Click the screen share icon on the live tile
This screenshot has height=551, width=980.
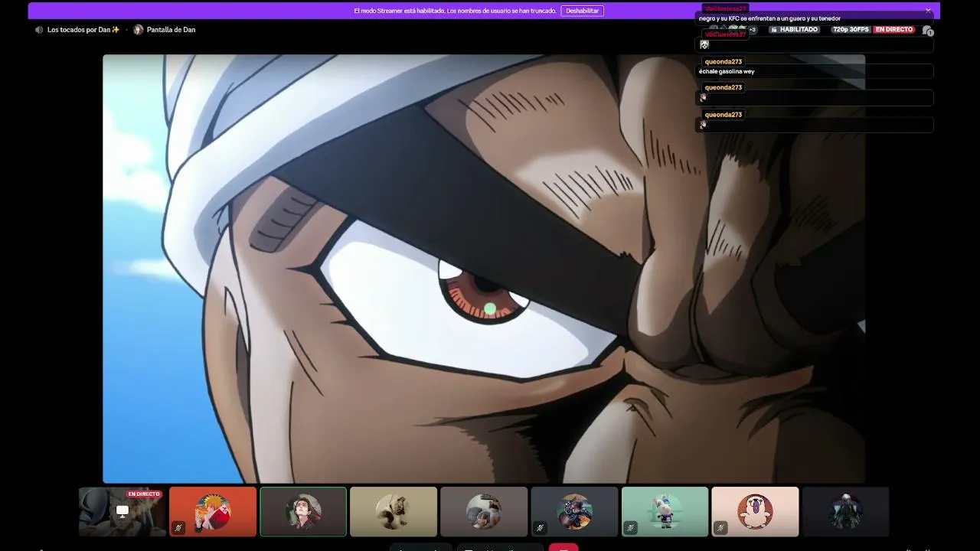pyautogui.click(x=122, y=510)
